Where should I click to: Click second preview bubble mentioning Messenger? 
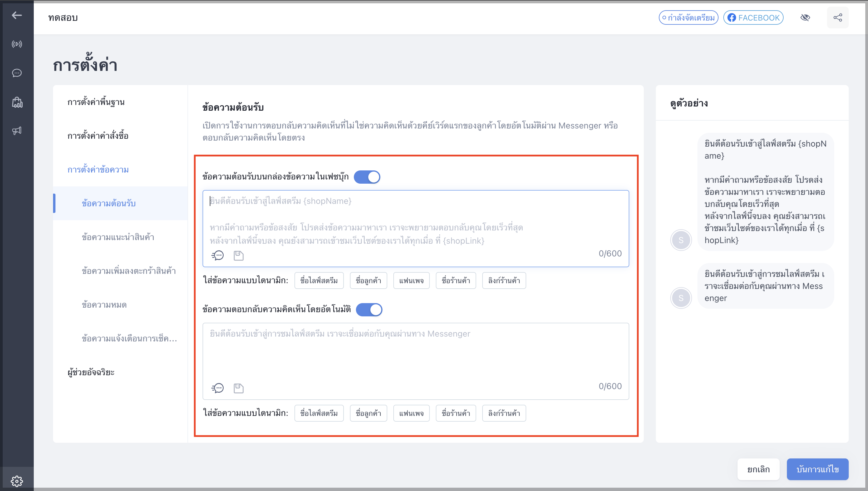click(766, 286)
